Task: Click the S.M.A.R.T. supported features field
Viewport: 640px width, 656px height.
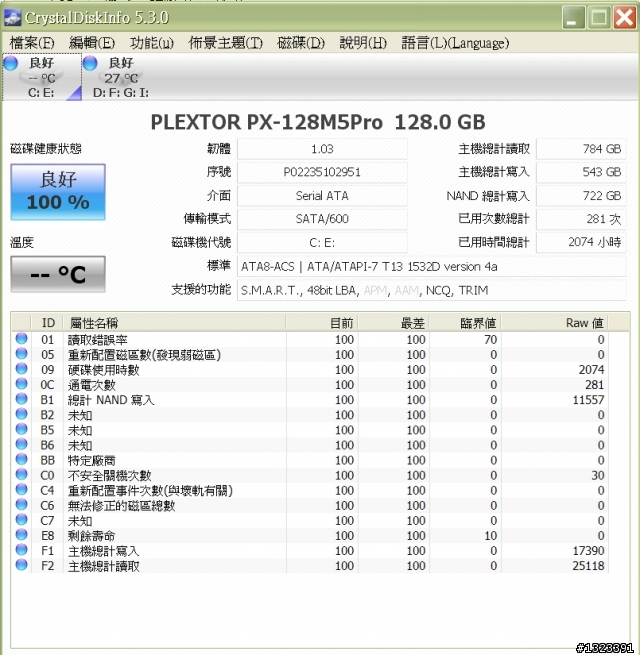Action: [x=432, y=290]
